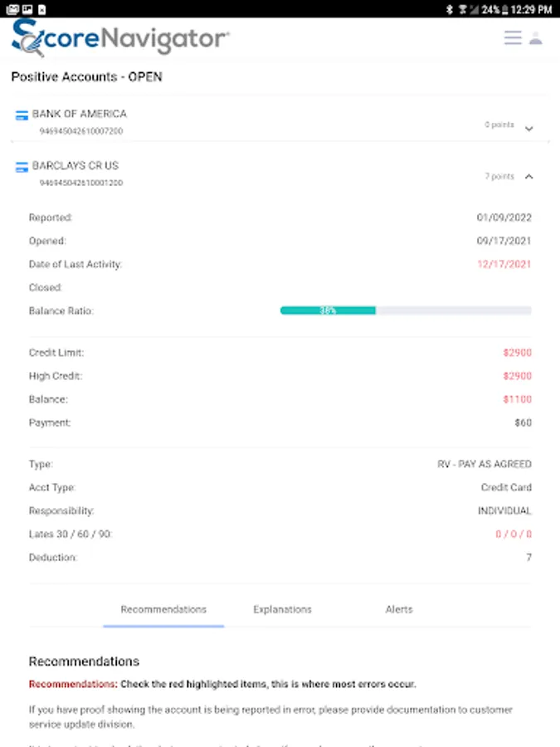Select the High Credit value $2900
560x747 pixels.
[x=517, y=376]
